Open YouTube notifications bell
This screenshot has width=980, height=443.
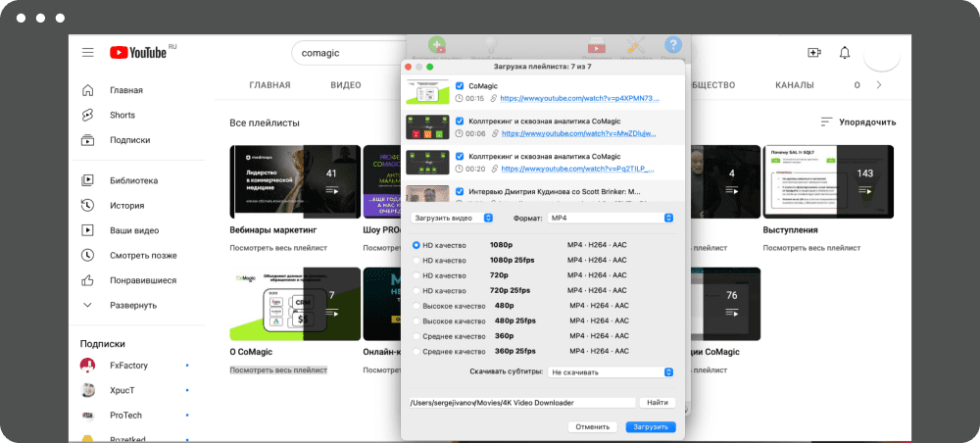[845, 53]
